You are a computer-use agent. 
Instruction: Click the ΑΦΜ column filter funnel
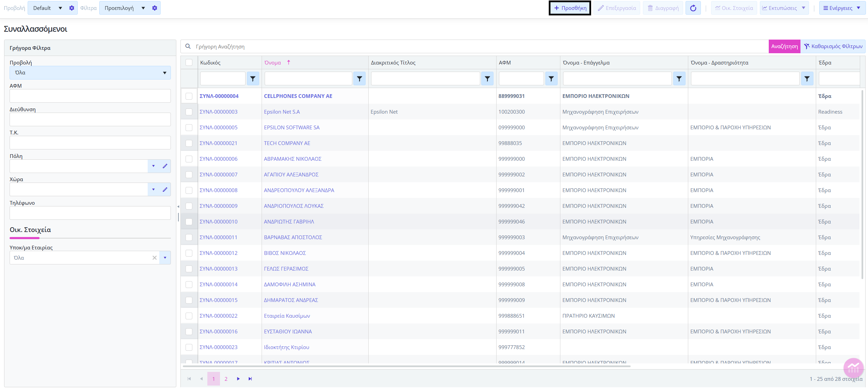pyautogui.click(x=551, y=78)
